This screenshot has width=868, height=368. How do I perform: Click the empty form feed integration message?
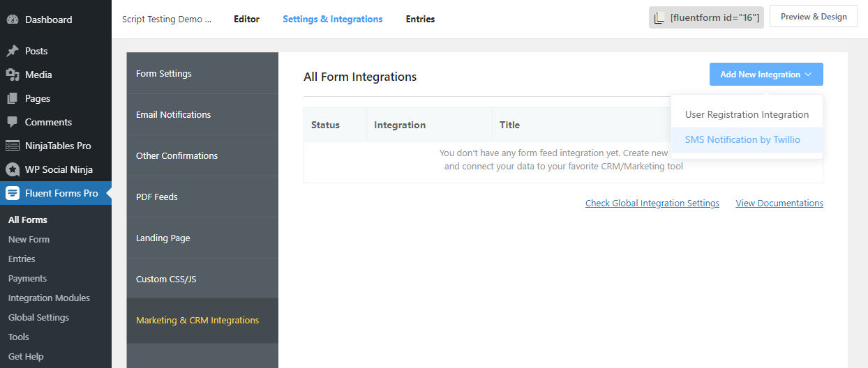pos(563,160)
